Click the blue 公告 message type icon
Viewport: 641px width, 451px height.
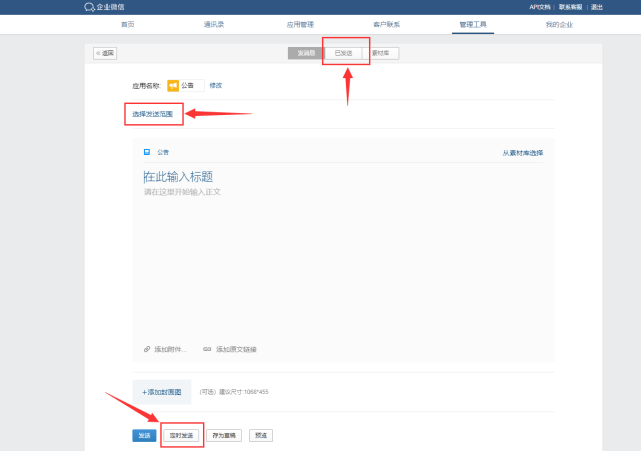point(147,152)
